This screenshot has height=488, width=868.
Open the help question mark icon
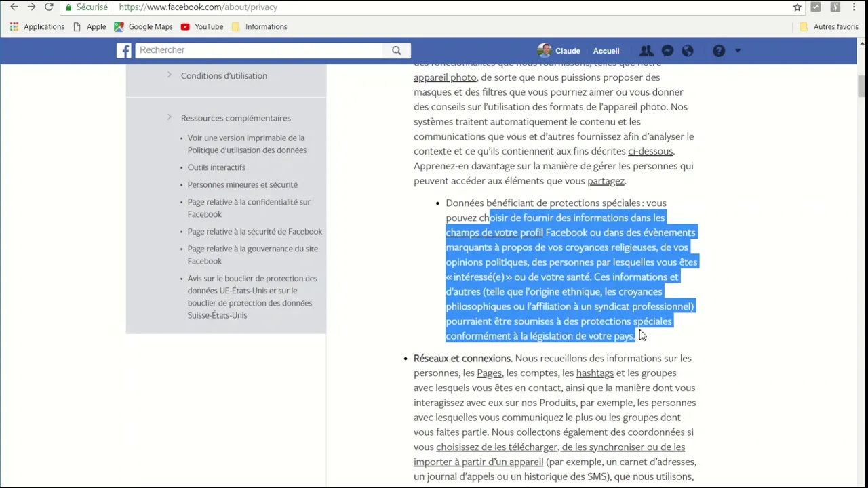click(x=719, y=51)
